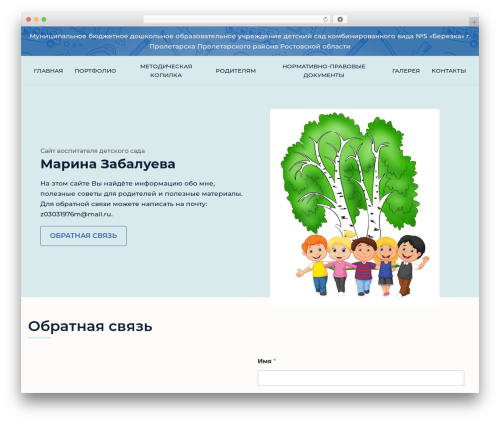Click the birch tree with children image
This screenshot has height=423, width=500.
(x=355, y=207)
